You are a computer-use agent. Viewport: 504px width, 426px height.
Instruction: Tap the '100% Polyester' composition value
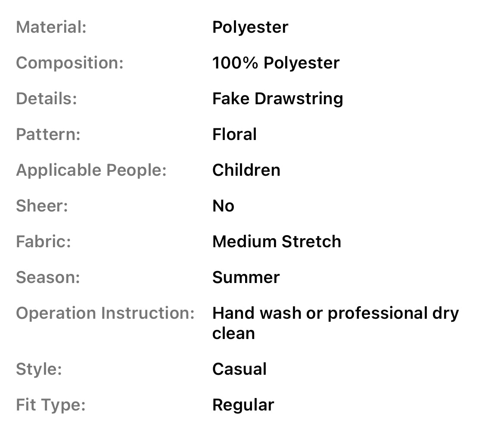[276, 63]
